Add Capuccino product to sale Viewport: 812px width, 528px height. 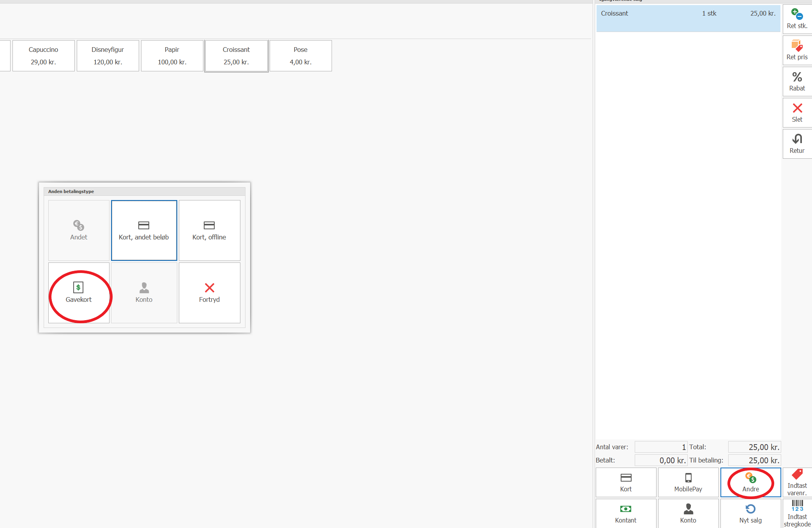coord(43,56)
